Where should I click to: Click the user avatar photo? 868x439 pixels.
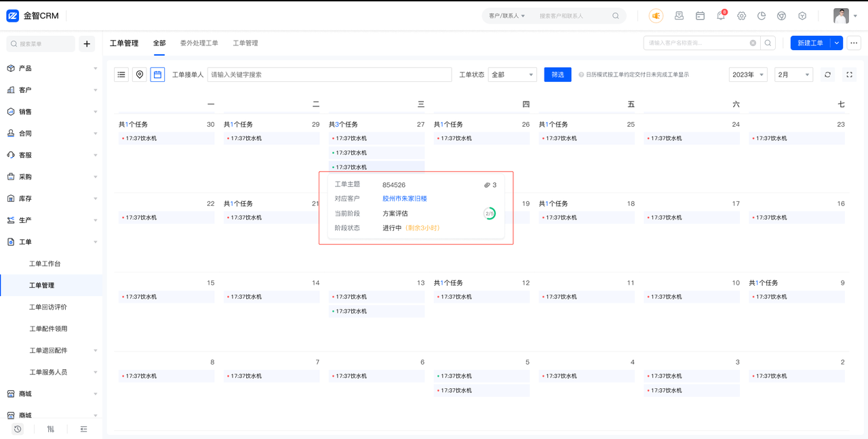[841, 16]
